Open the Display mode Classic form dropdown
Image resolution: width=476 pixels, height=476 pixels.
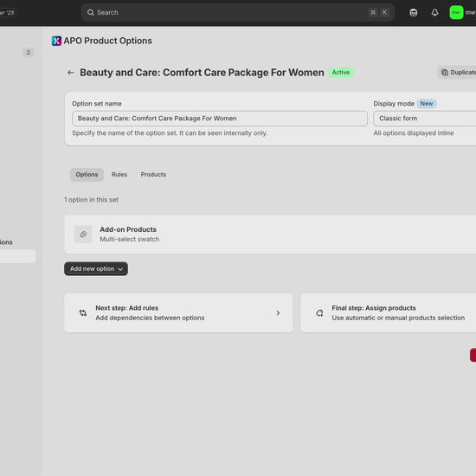(x=424, y=119)
